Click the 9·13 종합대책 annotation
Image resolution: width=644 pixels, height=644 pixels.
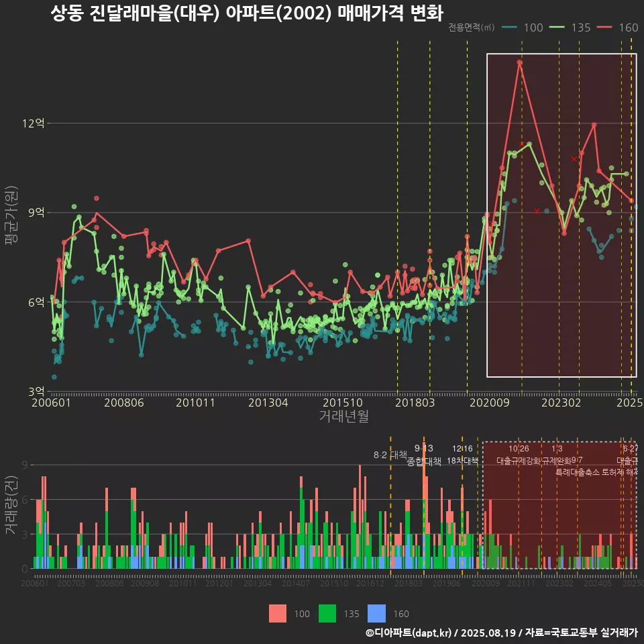pos(424,455)
